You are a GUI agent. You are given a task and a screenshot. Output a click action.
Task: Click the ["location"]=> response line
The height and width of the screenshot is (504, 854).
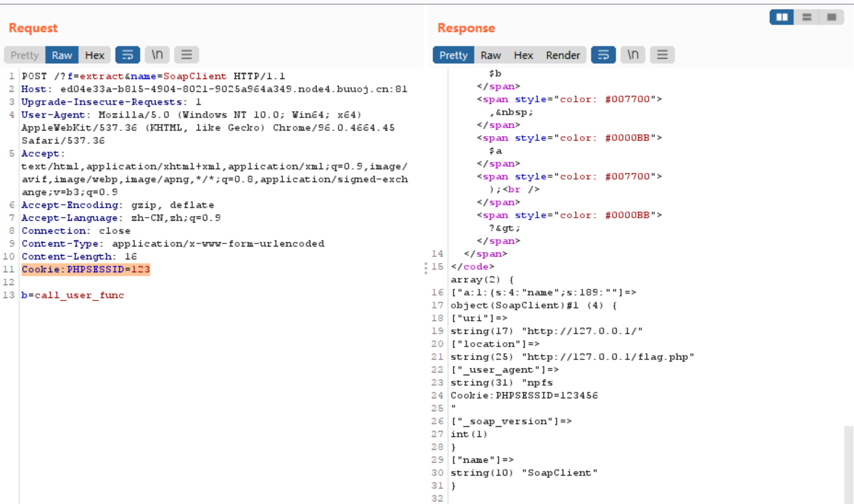pyautogui.click(x=495, y=344)
